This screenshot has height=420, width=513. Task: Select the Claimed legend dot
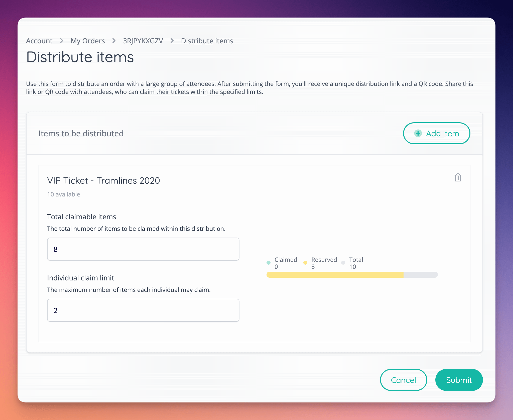pyautogui.click(x=269, y=263)
